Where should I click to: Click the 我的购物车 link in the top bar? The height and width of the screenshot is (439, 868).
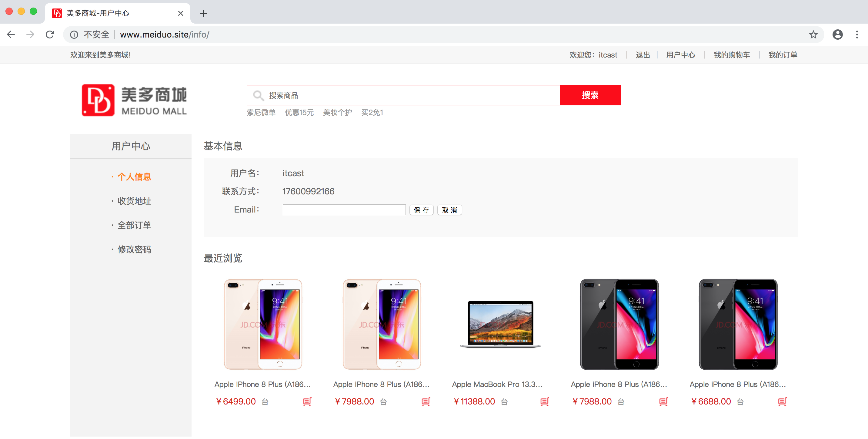point(732,55)
